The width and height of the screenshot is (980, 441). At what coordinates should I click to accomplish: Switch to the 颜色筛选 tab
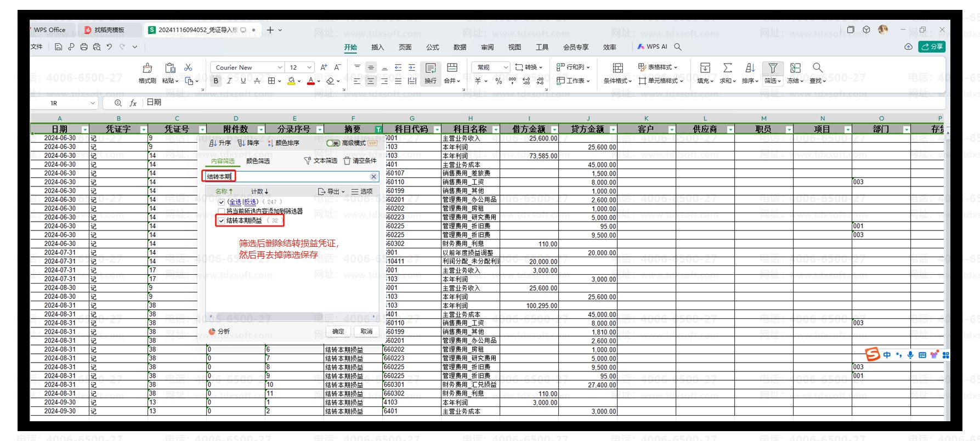[x=258, y=161]
